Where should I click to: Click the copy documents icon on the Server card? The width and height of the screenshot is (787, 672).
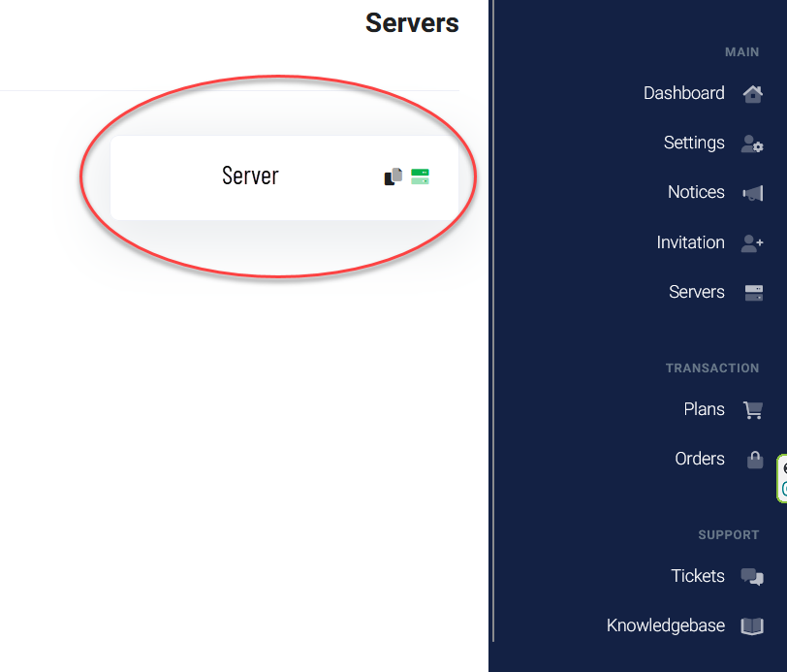tap(392, 176)
